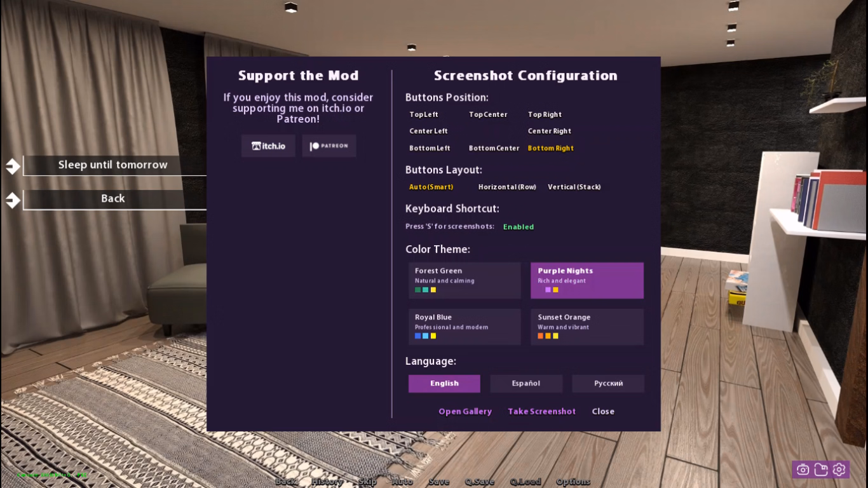
Task: Set buttons position to Top Left
Action: (x=424, y=115)
